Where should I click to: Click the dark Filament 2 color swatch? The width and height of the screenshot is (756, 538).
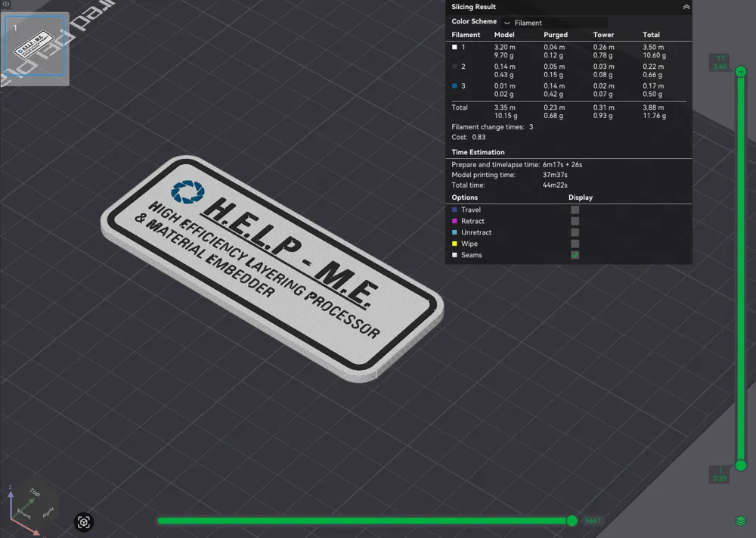click(x=454, y=67)
